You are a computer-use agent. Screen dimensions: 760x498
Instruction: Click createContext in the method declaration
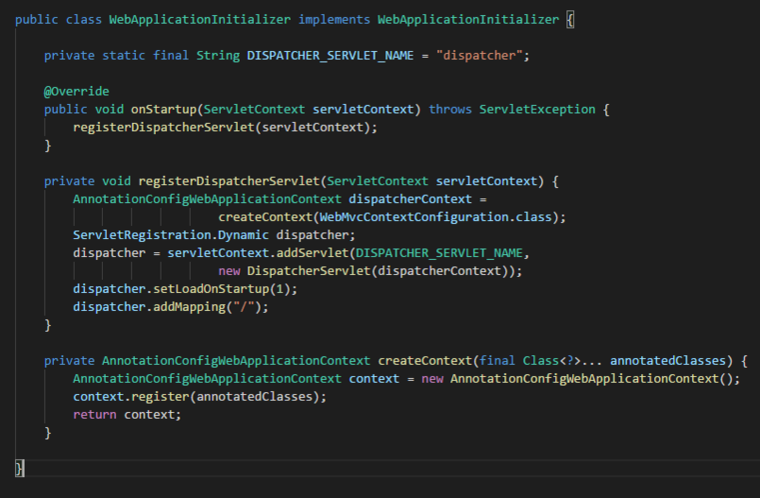click(x=425, y=361)
